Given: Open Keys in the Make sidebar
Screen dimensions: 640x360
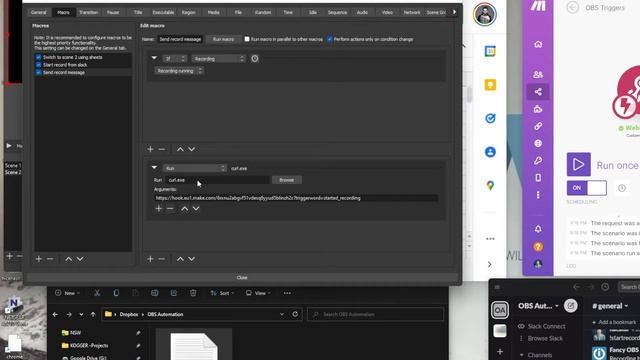Looking at the screenshot, I should click(538, 160).
